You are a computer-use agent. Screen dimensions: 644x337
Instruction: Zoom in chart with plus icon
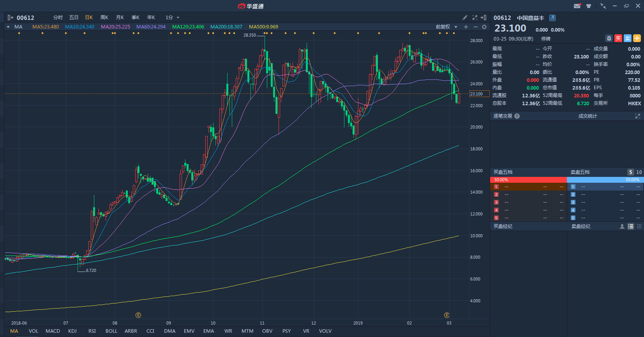(466, 27)
